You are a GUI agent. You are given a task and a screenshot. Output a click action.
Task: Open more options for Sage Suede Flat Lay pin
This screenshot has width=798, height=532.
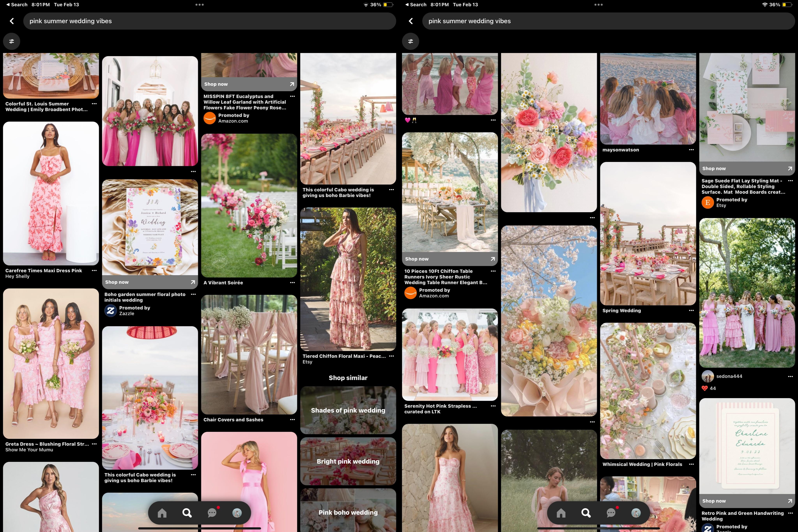(x=791, y=181)
